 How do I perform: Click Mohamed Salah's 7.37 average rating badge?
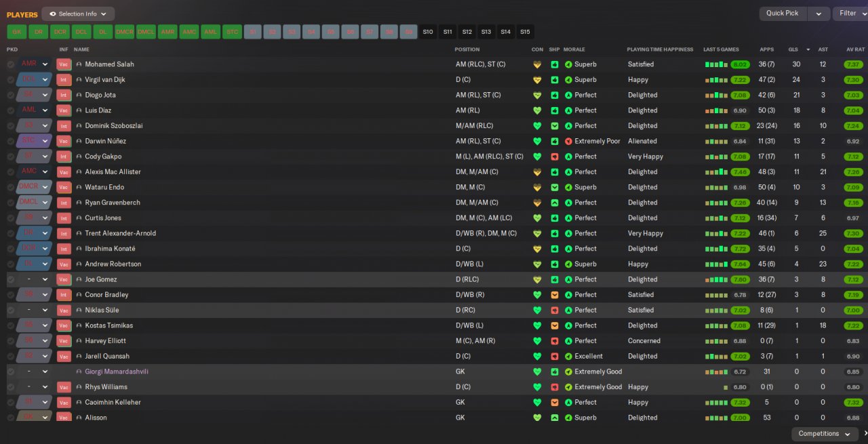[x=854, y=64]
